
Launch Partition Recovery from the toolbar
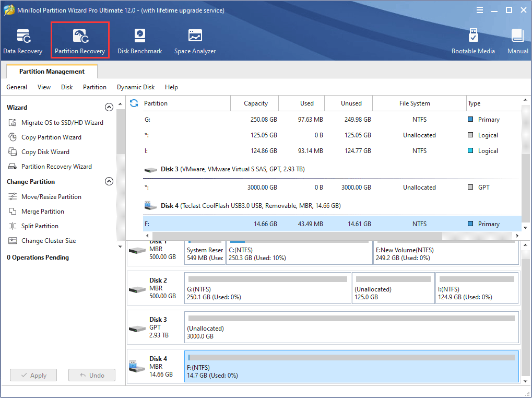(x=80, y=41)
